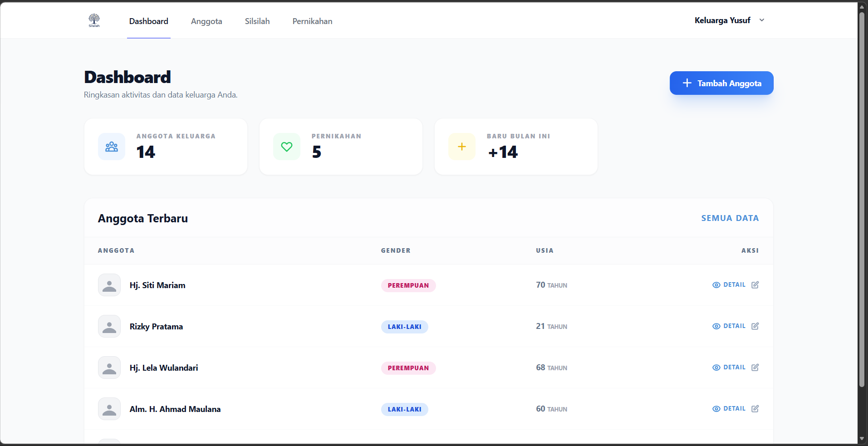Click the Baru Bulan Ini plus icon
This screenshot has height=446, width=868.
462,147
